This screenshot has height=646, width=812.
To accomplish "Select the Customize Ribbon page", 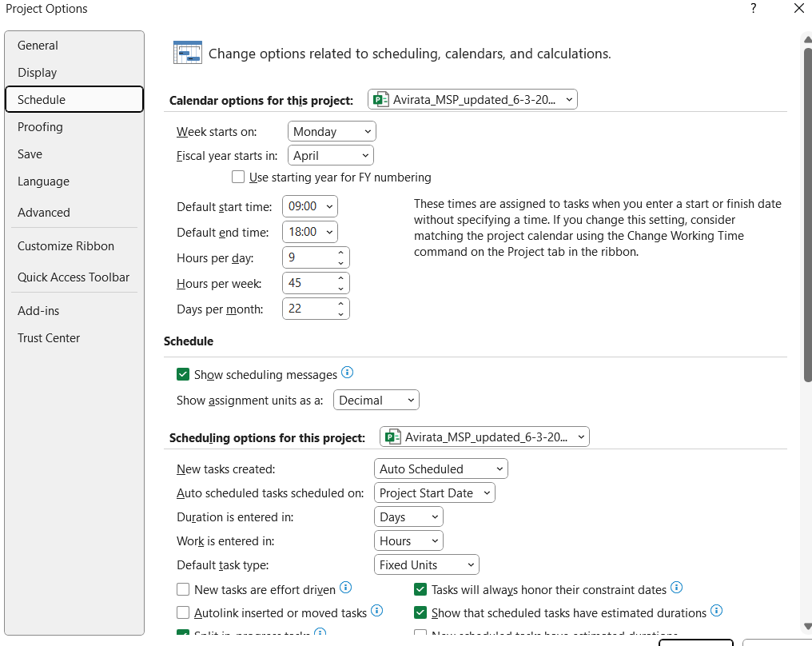I will pos(66,245).
